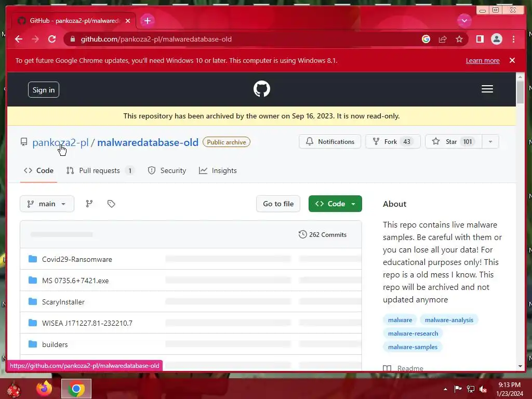Viewport: 532px width, 399px height.
Task: Click the scrollbar down arrow
Action: [520, 366]
